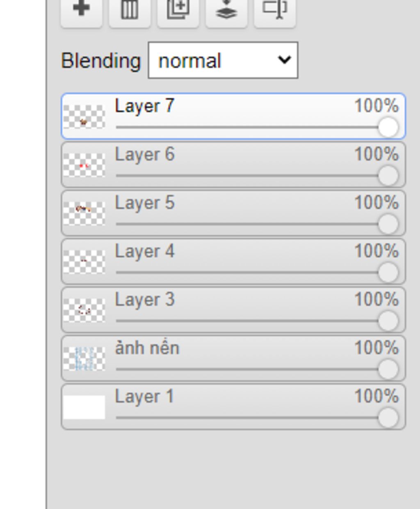This screenshot has width=420, height=509.
Task: Select Layer 4 by its name
Action: (145, 251)
